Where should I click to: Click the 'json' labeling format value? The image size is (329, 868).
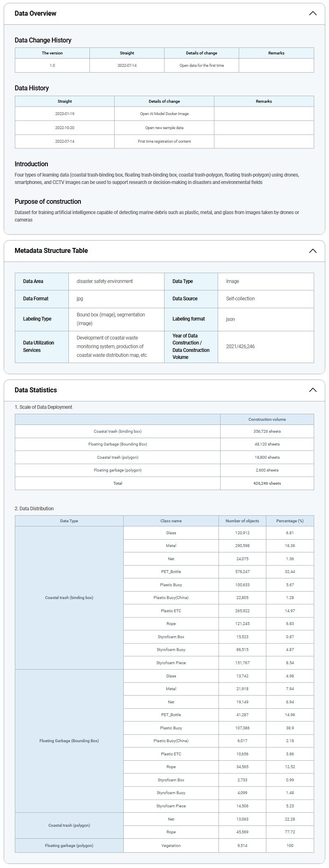pyautogui.click(x=230, y=319)
